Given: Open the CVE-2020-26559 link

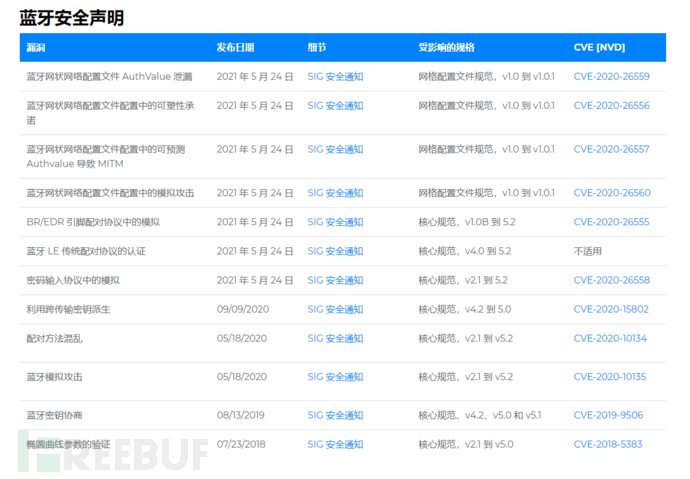Looking at the screenshot, I should tap(611, 76).
